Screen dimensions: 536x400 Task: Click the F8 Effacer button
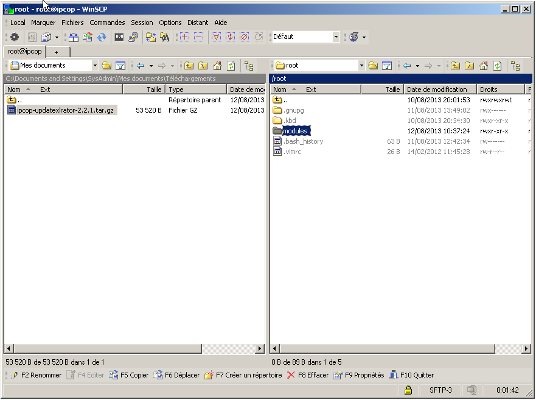coord(308,375)
